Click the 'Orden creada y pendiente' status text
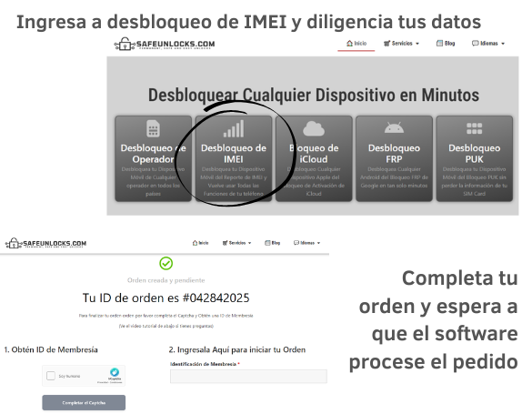 pyautogui.click(x=166, y=280)
